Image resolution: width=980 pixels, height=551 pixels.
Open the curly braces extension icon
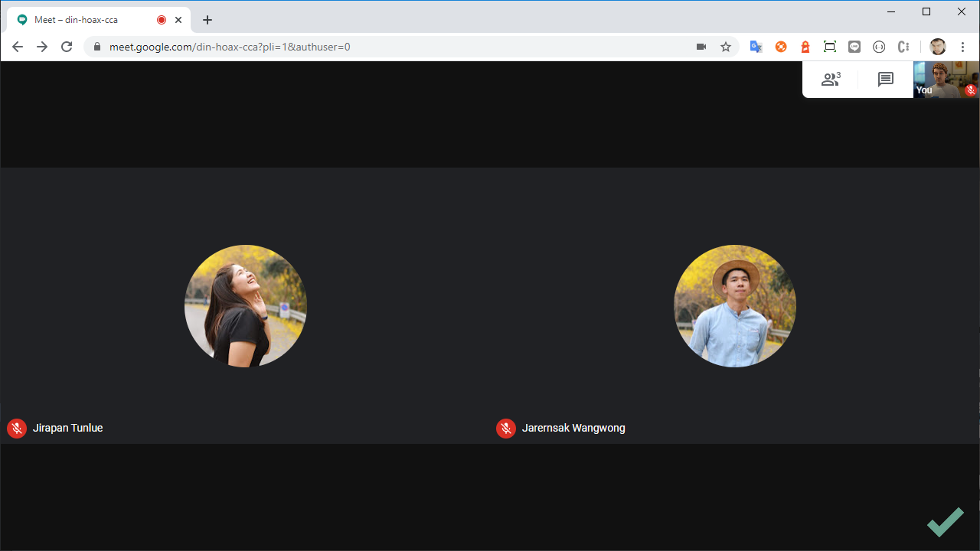(x=879, y=47)
